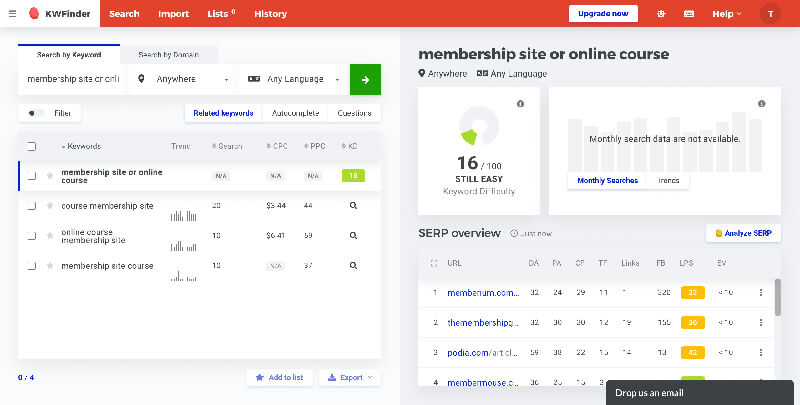Screen dimensions: 800x405
Task: Click the Keyword Difficulty info icon
Action: 520,104
